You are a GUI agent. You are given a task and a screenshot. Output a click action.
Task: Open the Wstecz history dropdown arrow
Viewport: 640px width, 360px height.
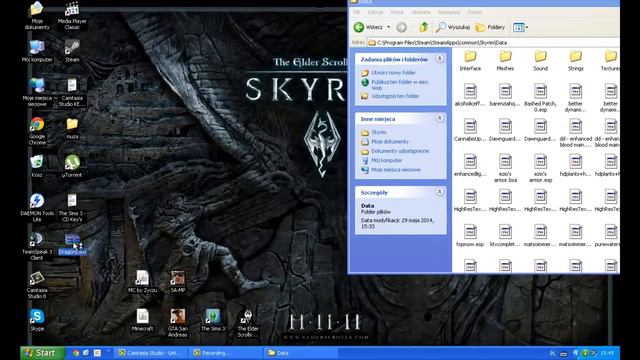coord(389,27)
